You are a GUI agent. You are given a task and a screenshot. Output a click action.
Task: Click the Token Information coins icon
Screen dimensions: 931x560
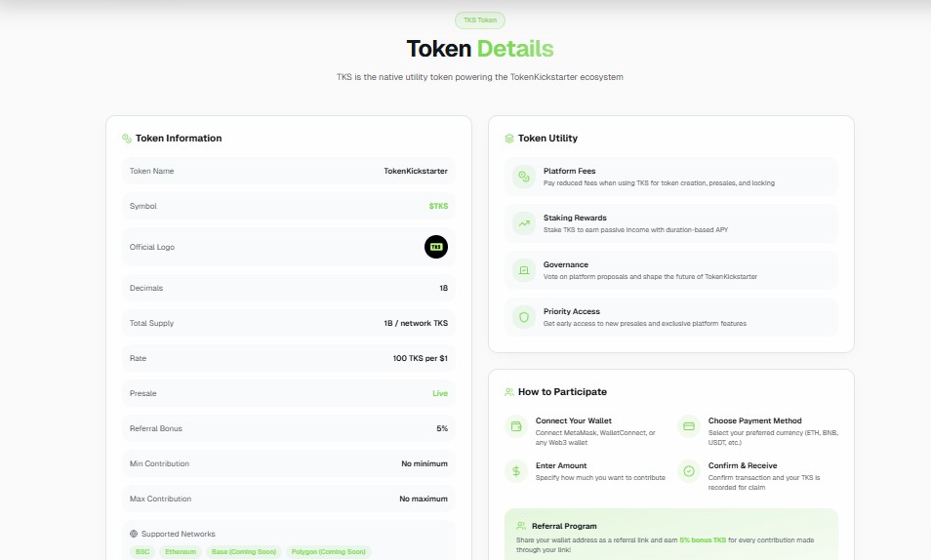click(x=127, y=139)
